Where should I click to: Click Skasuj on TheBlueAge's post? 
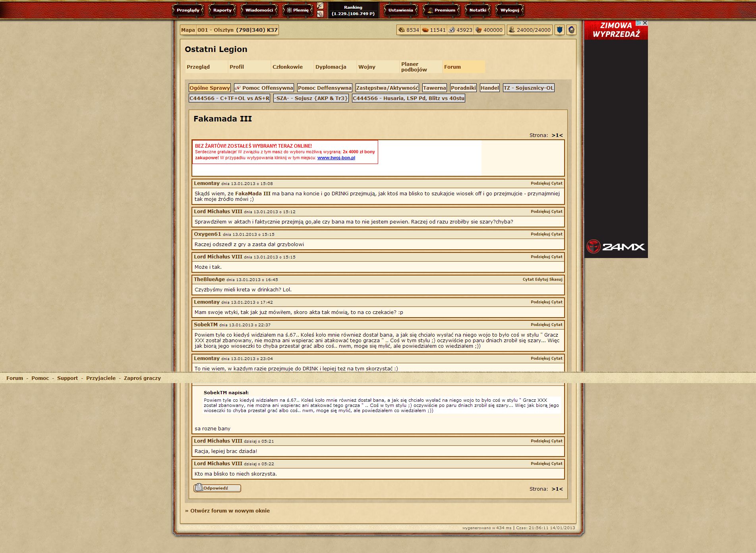click(556, 279)
